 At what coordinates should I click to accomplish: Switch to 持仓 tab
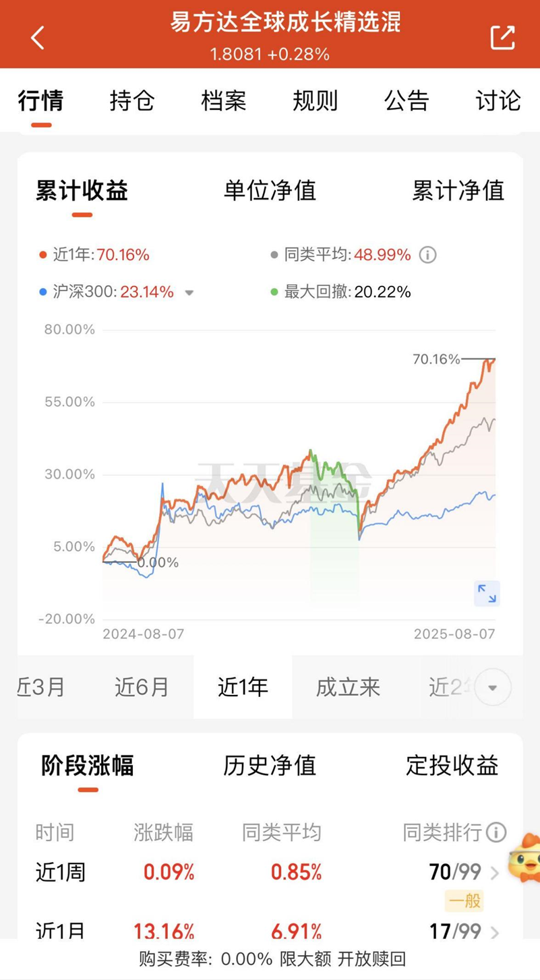132,101
